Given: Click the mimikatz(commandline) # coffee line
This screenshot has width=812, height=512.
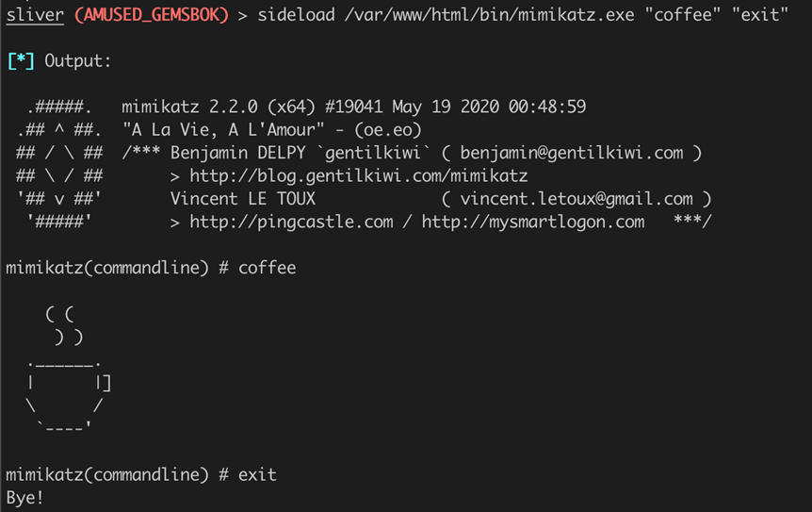Looking at the screenshot, I should click(x=151, y=268).
